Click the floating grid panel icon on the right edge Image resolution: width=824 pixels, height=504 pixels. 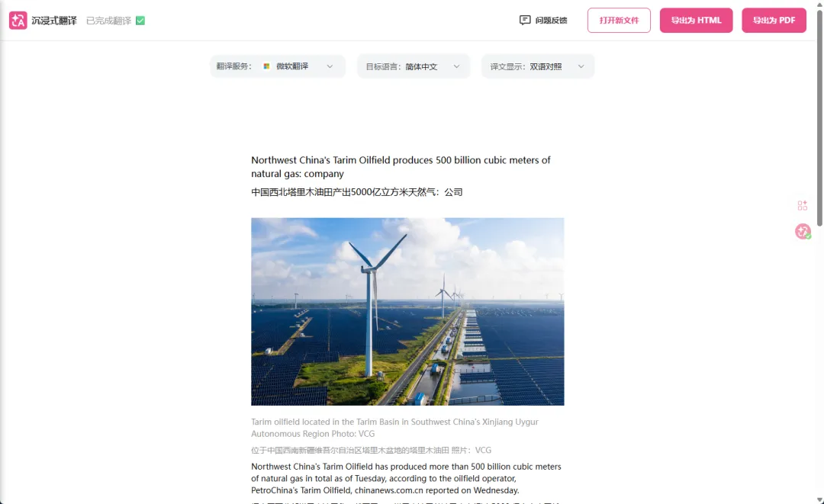click(x=803, y=205)
